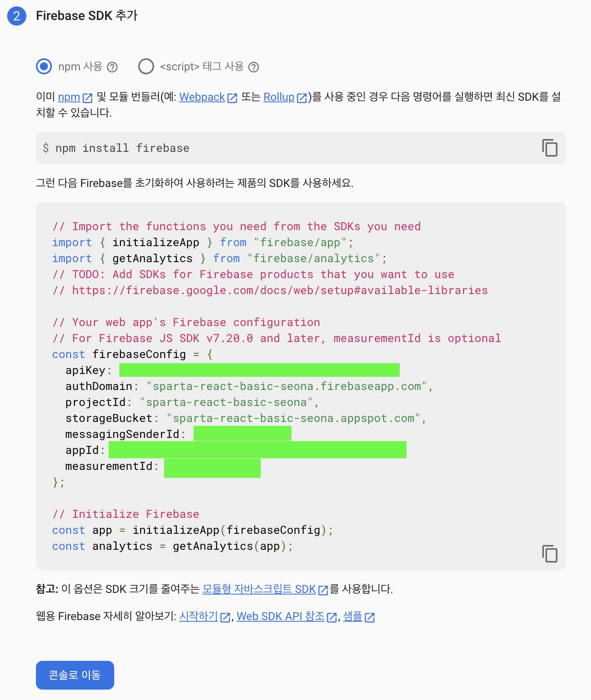This screenshot has width=591, height=700.
Task: Click the import initializeApp line
Action: coord(202,243)
